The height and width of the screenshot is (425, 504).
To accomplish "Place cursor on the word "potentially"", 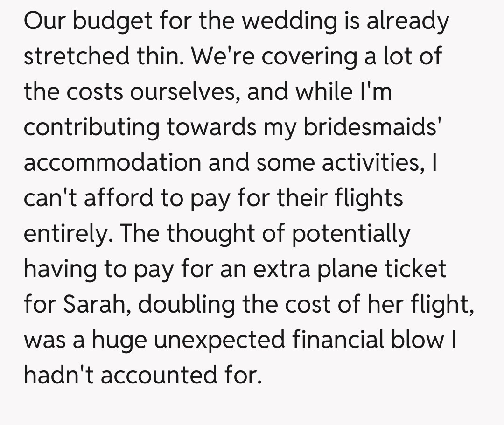I will [x=350, y=234].
